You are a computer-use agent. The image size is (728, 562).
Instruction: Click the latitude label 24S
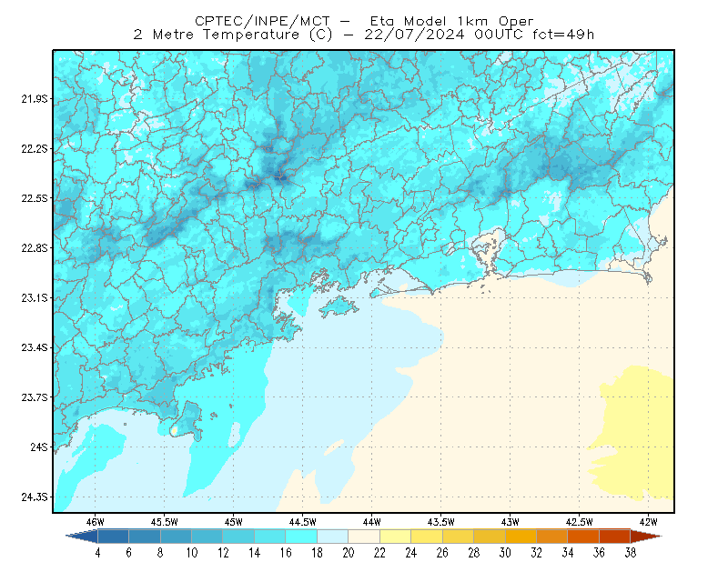(x=39, y=447)
